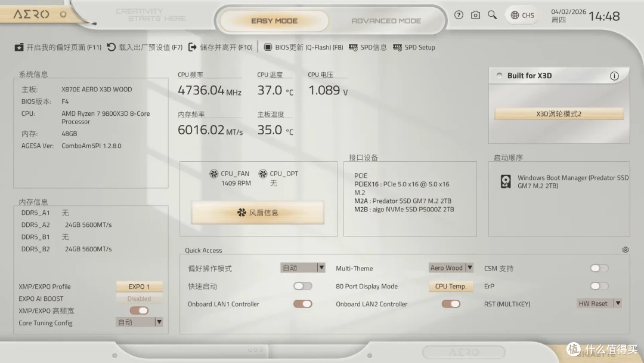
Task: Open SPD信息 menu item
Action: pos(367,47)
